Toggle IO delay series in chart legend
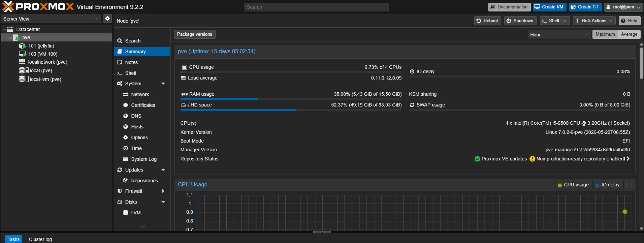 pos(608,185)
